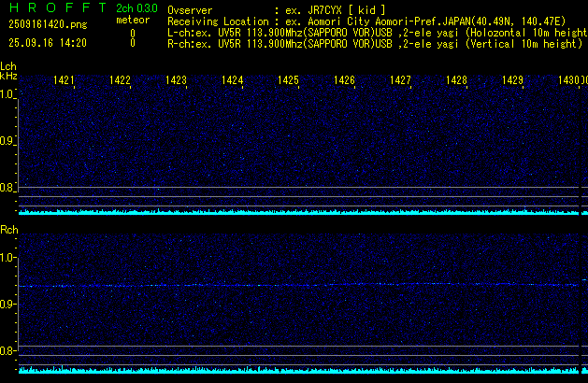Click the 1430 time marker
The width and height of the screenshot is (588, 383).
coord(568,80)
